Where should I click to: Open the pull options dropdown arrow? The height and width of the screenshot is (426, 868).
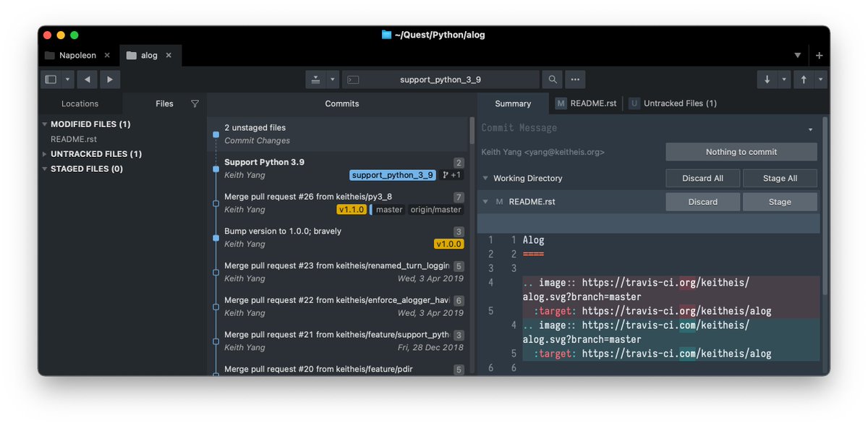click(784, 80)
